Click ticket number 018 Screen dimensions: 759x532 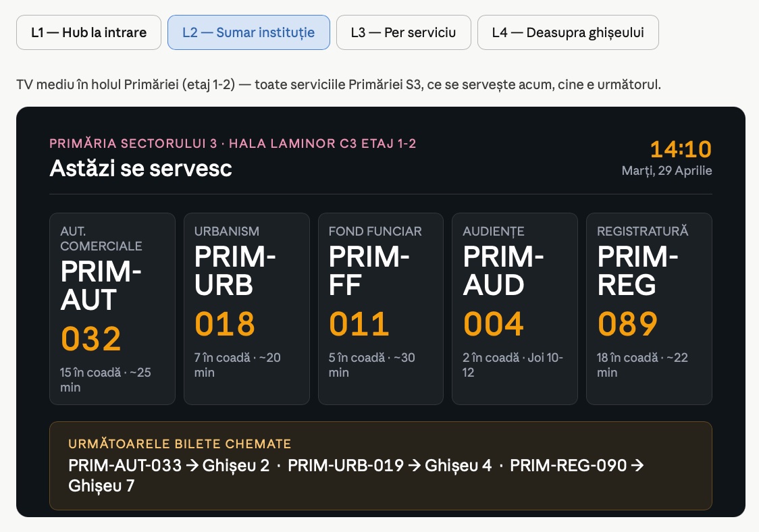(x=225, y=324)
